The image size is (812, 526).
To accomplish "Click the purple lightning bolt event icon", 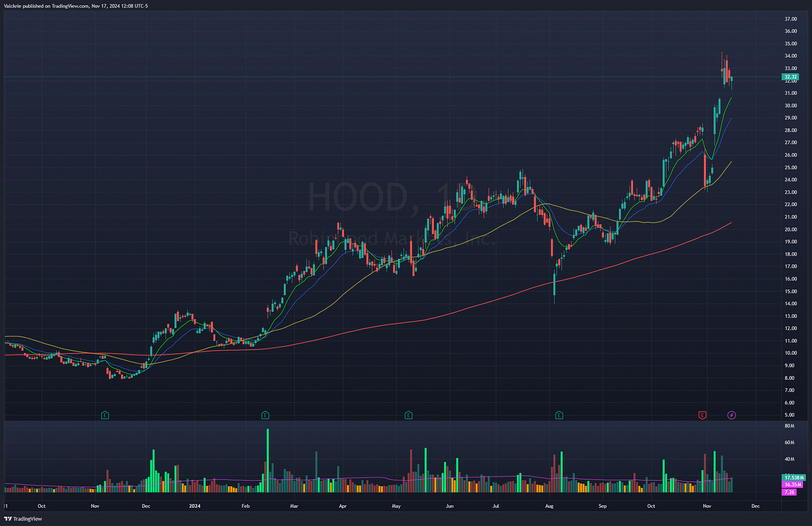I will pyautogui.click(x=732, y=415).
